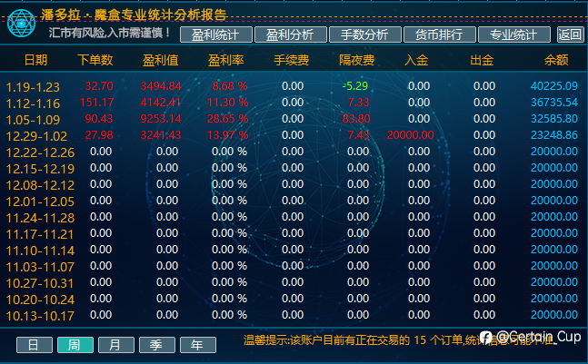Image resolution: width=588 pixels, height=364 pixels.
Task: Click the 入金 column header
Action: click(416, 60)
